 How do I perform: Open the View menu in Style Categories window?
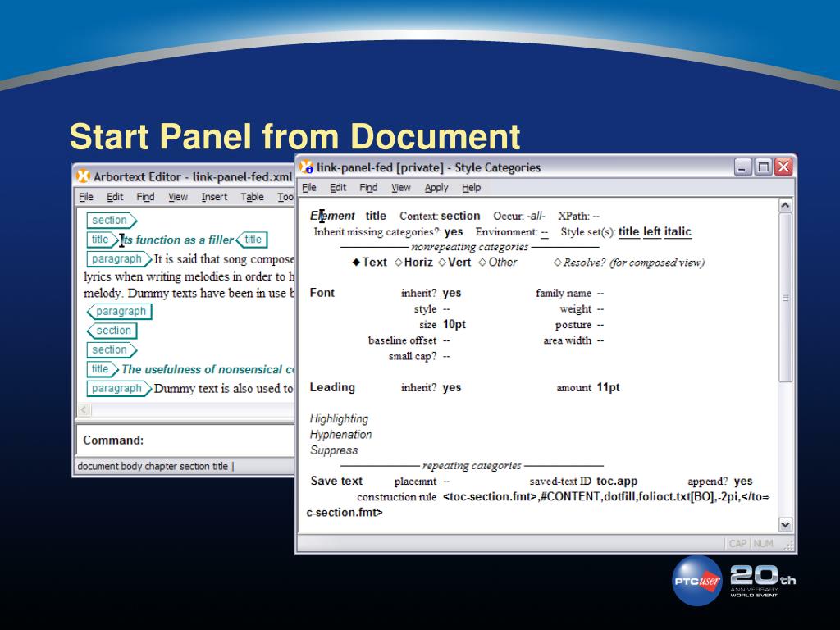tap(400, 188)
